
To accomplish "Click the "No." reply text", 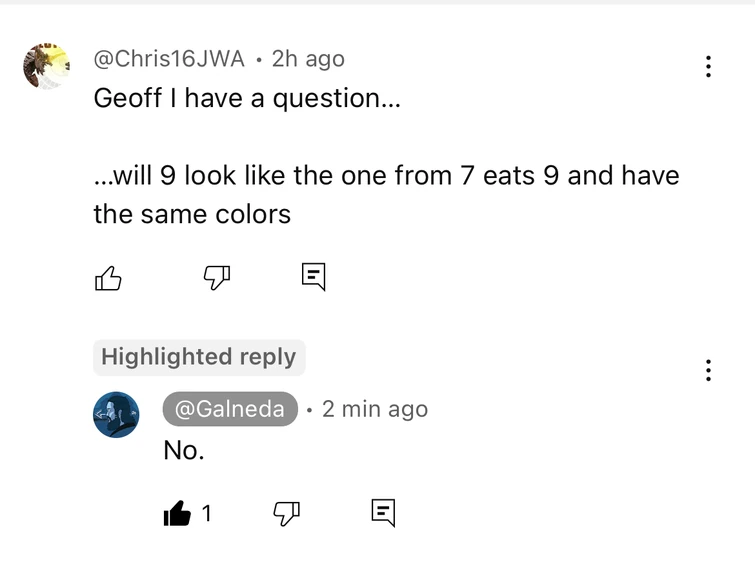I will (184, 451).
